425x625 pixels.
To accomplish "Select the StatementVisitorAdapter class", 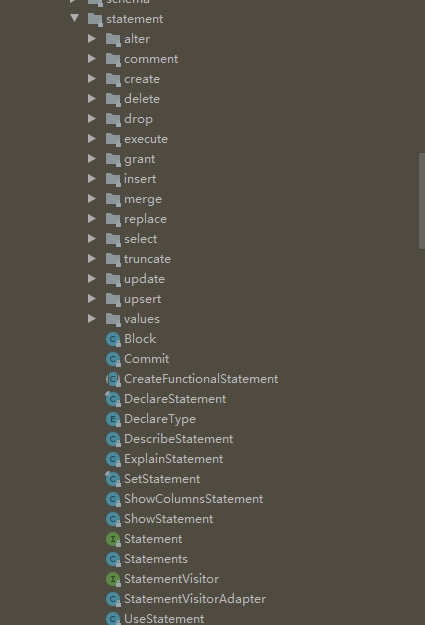I will click(195, 599).
